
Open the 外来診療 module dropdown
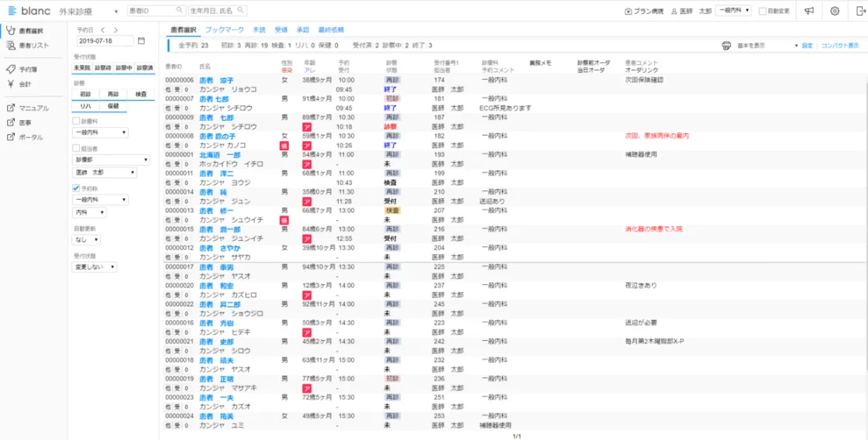pos(88,11)
